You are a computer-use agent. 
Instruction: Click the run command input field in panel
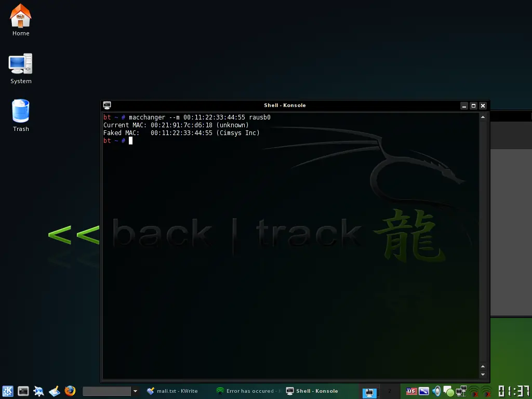[x=107, y=391]
